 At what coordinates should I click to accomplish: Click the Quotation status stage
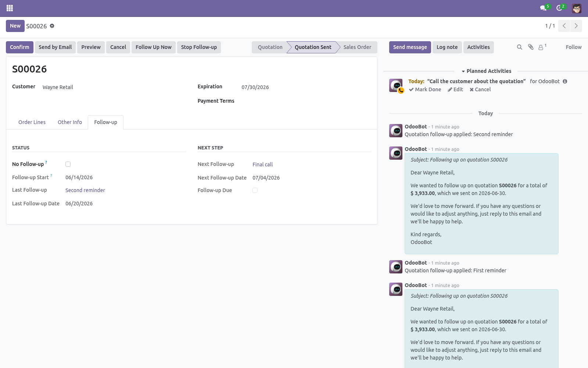tap(270, 47)
